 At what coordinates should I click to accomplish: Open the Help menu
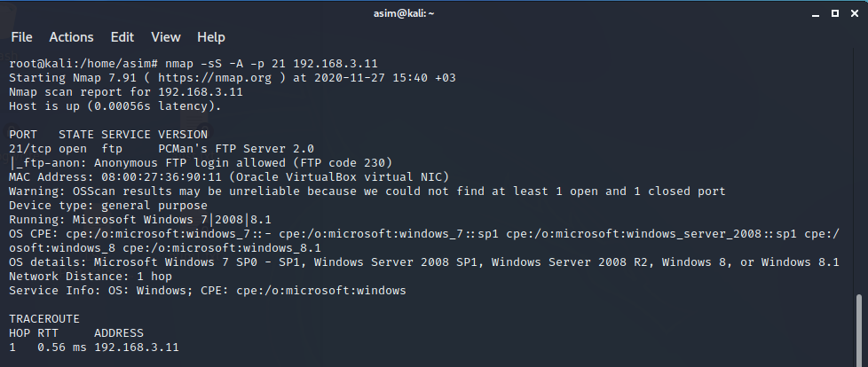[211, 37]
